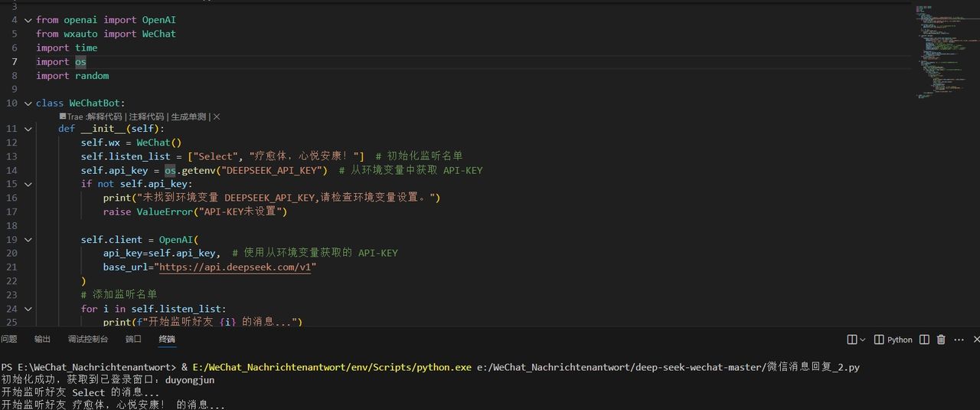Click 'print' on line 16
The height and width of the screenshot is (410, 980).
click(x=117, y=198)
